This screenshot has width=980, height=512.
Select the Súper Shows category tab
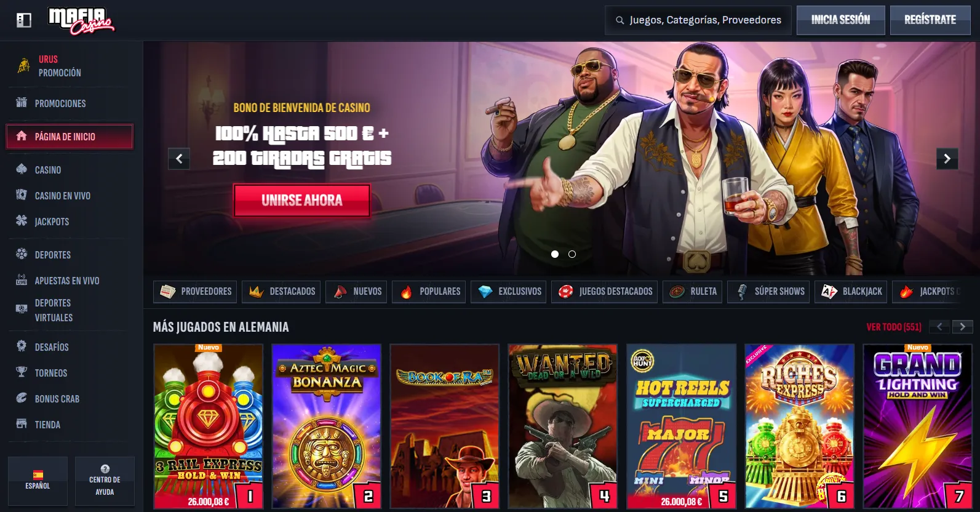(x=768, y=292)
